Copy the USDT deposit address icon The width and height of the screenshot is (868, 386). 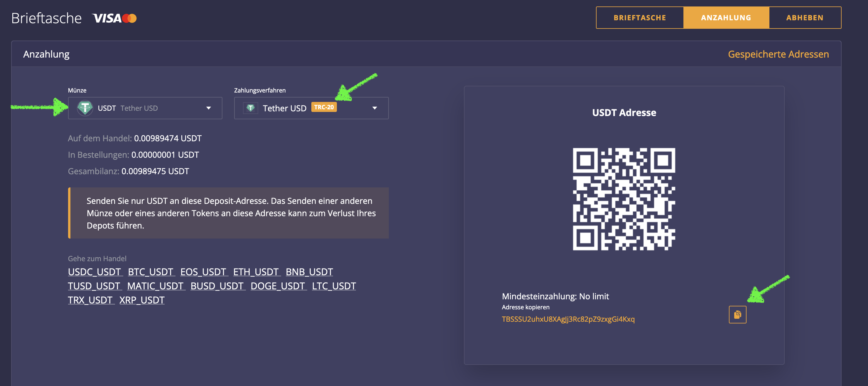pyautogui.click(x=737, y=314)
